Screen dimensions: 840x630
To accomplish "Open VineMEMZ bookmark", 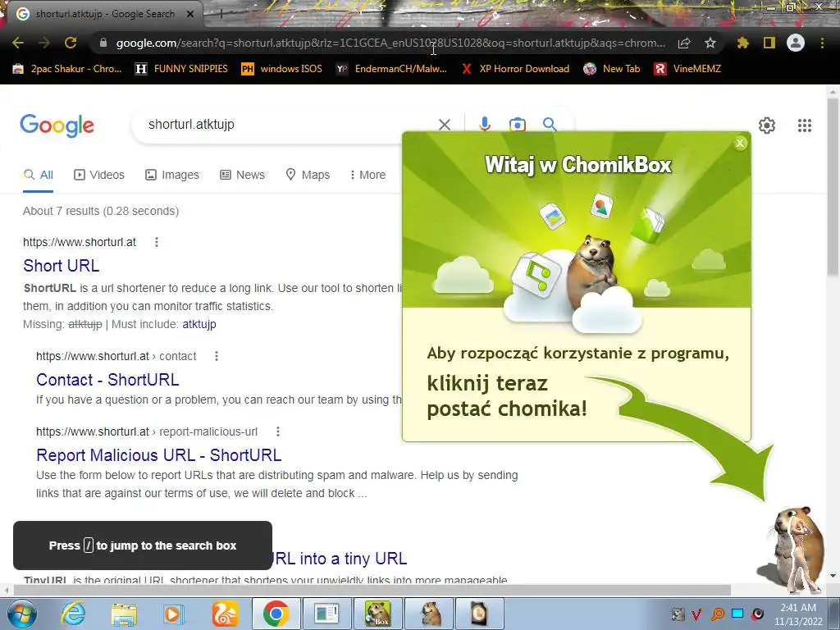I will [x=688, y=69].
